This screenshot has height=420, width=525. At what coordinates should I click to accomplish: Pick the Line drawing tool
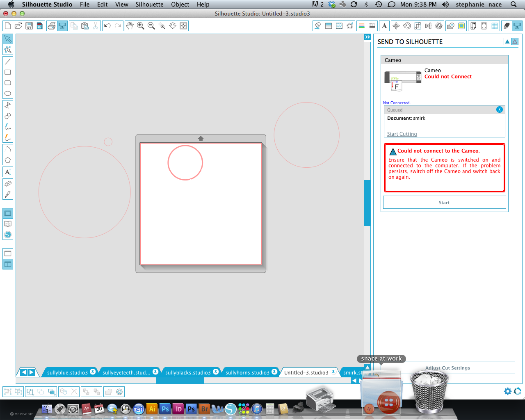pyautogui.click(x=8, y=62)
